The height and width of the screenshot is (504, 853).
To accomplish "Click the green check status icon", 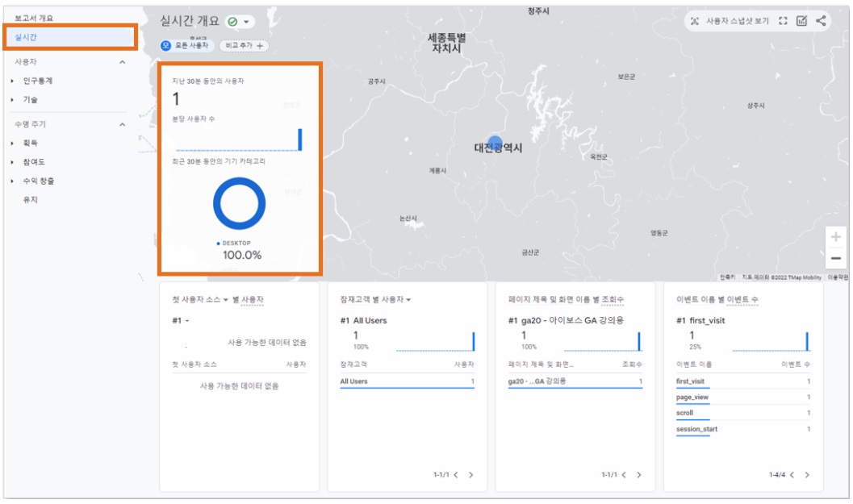I will [233, 22].
